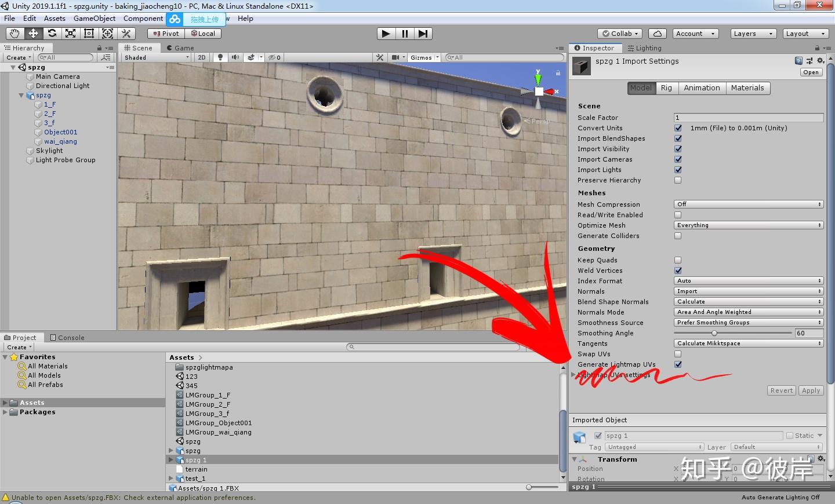The image size is (835, 504).
Task: Select the Move tool
Action: tap(33, 34)
